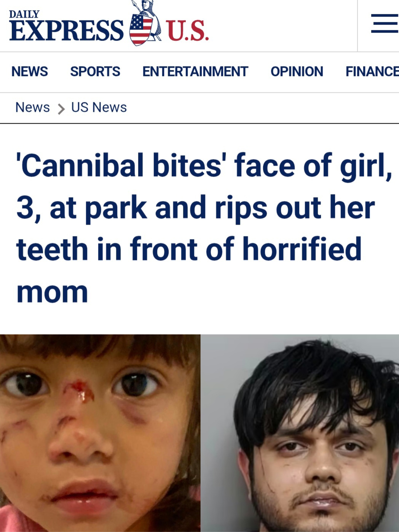This screenshot has height=532, width=399.
Task: Click the News breadcrumb link
Action: 32,107
